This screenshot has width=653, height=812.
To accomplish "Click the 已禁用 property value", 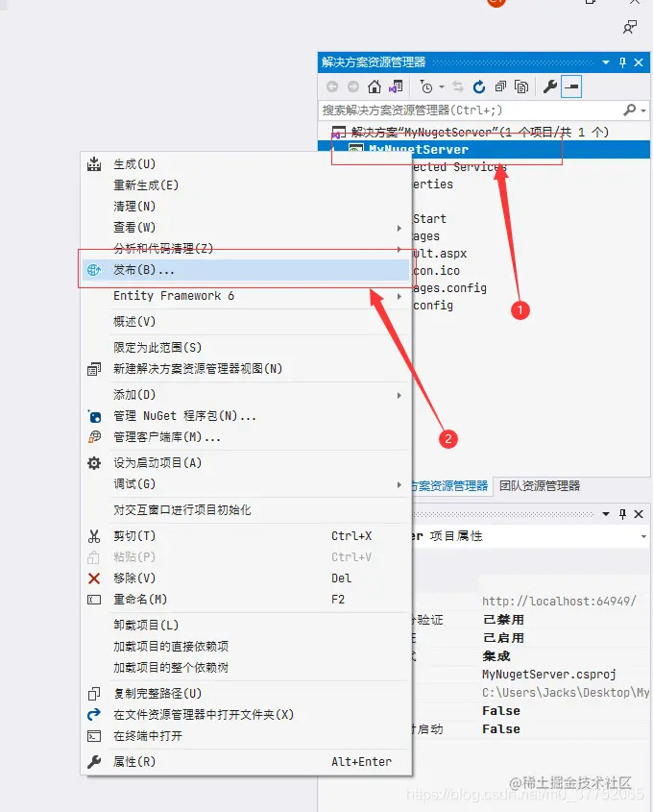I will click(x=503, y=620).
